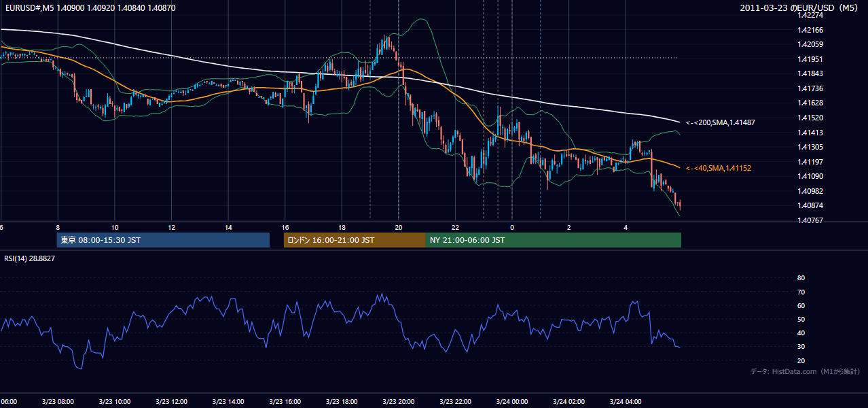Viewport: 868px width, 408px height.
Task: Click the RSI 70 level label
Action: point(801,292)
